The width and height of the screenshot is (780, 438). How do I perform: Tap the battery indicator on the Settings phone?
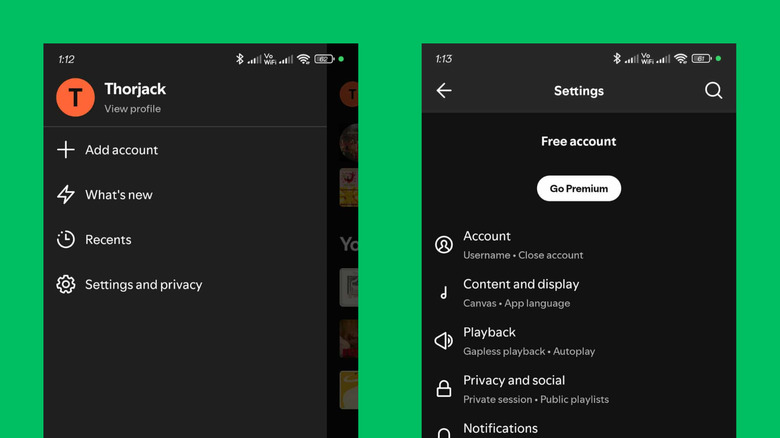coord(701,59)
